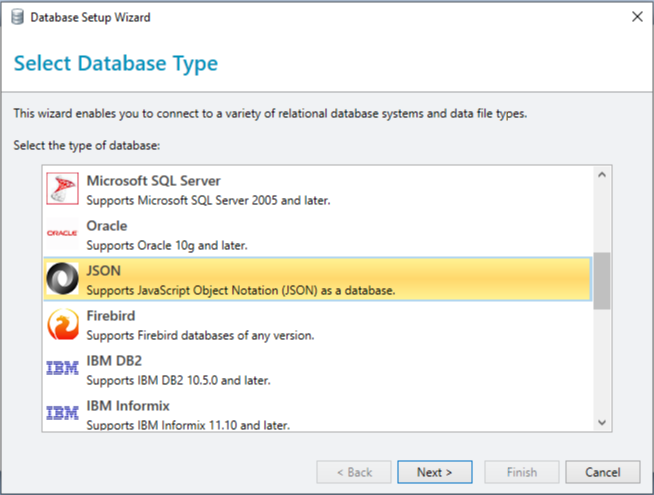Close the wizard with the X button
The width and height of the screenshot is (654, 495).
click(637, 17)
